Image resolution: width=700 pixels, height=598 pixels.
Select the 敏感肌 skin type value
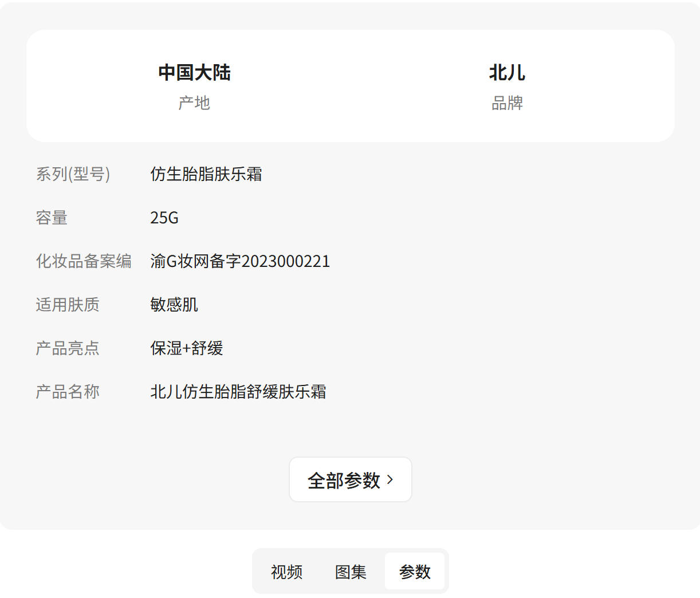pos(174,305)
